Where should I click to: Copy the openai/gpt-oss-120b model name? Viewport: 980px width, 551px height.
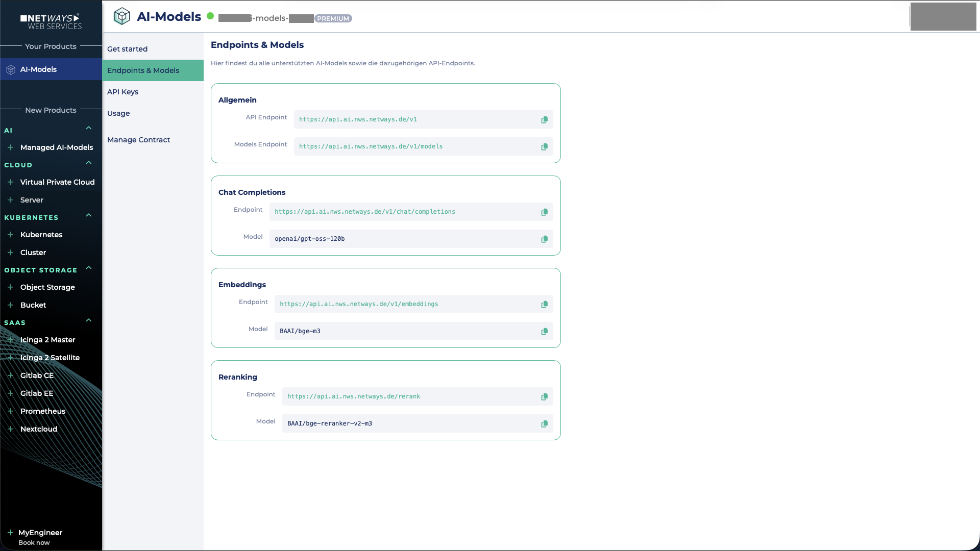(x=544, y=239)
